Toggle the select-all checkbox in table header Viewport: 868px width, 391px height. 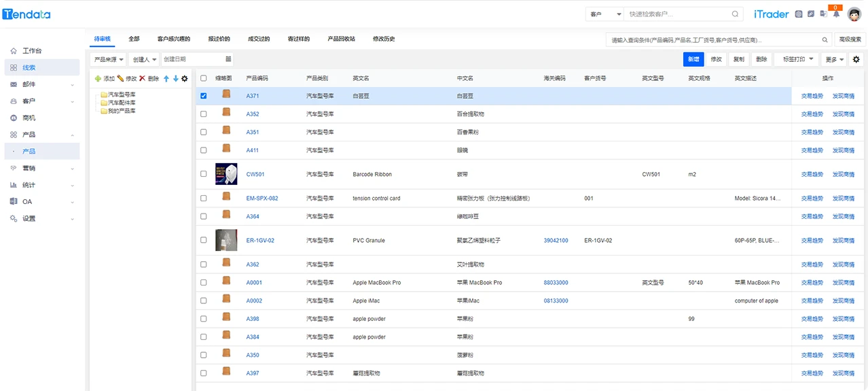coord(204,78)
